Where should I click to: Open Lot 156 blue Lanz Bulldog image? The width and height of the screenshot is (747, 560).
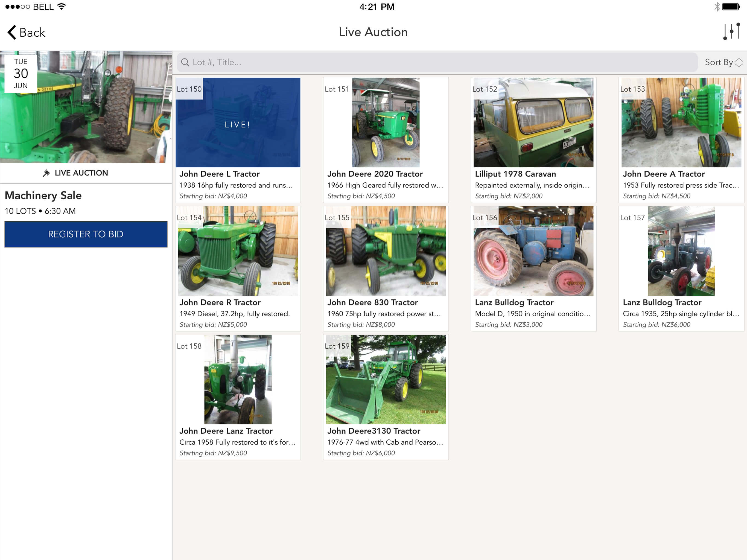533,251
